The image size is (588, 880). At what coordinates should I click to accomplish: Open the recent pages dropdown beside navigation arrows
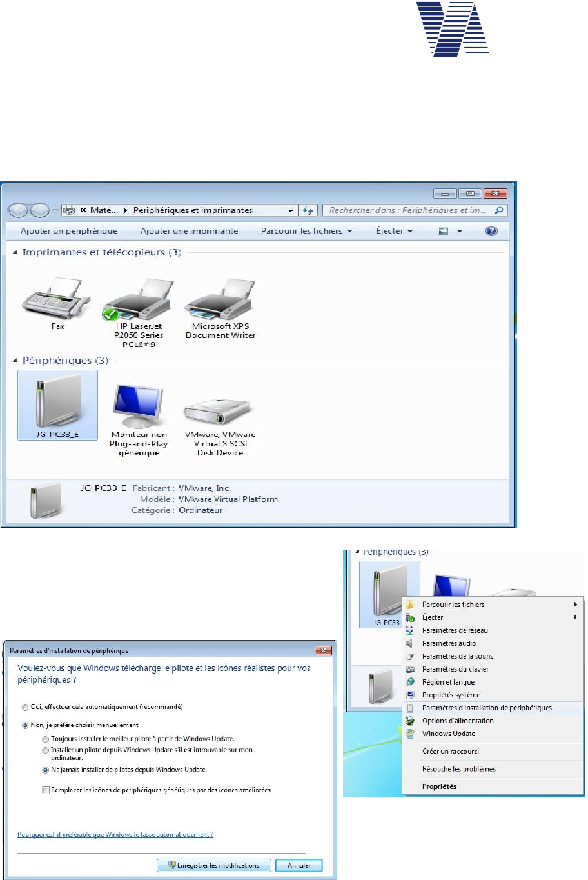pos(55,211)
